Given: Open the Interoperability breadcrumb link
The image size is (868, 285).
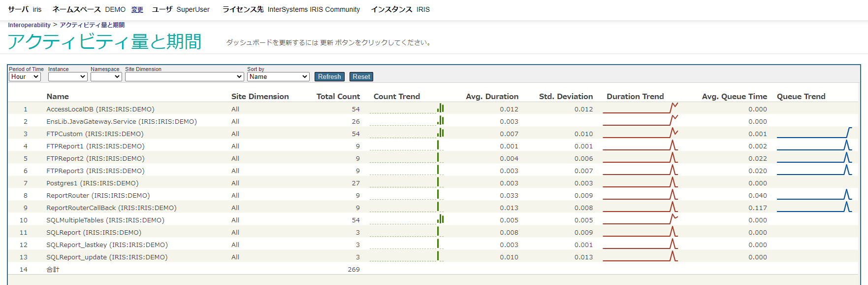Looking at the screenshot, I should (29, 25).
